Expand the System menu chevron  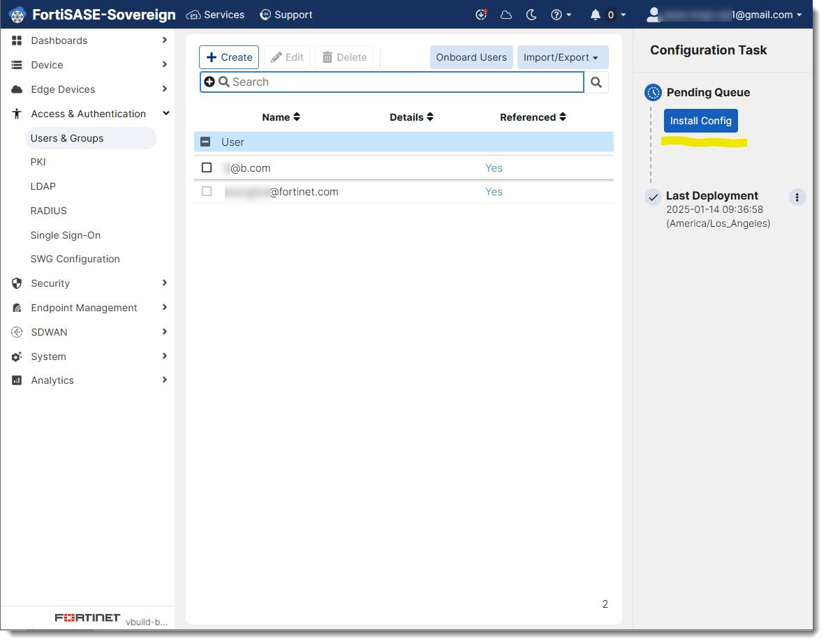tap(164, 356)
